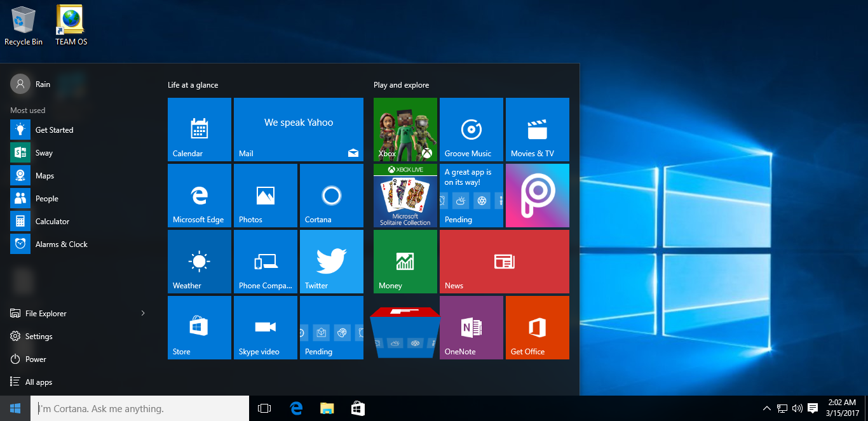Open Alarms & Clock from Most used
Screen dimensions: 868x421
[79, 244]
